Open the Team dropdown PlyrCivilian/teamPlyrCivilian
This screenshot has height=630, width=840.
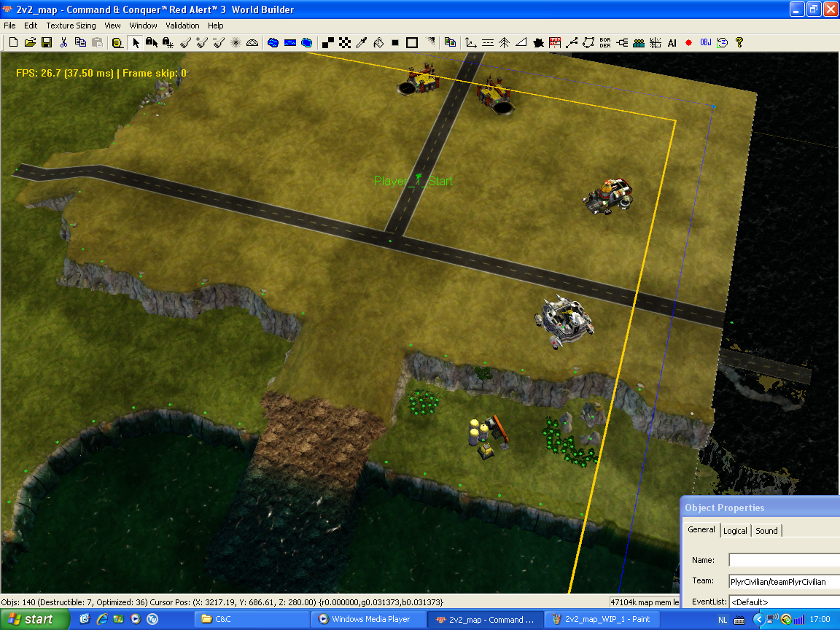(x=785, y=581)
